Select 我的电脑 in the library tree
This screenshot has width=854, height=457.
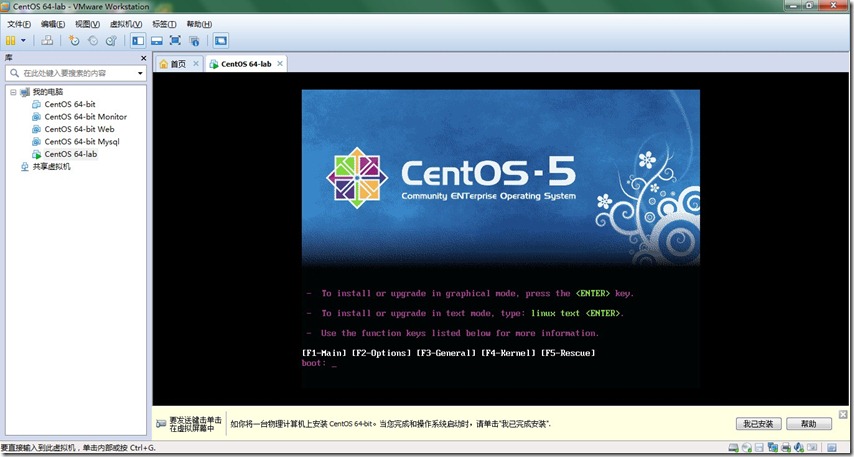[x=47, y=92]
